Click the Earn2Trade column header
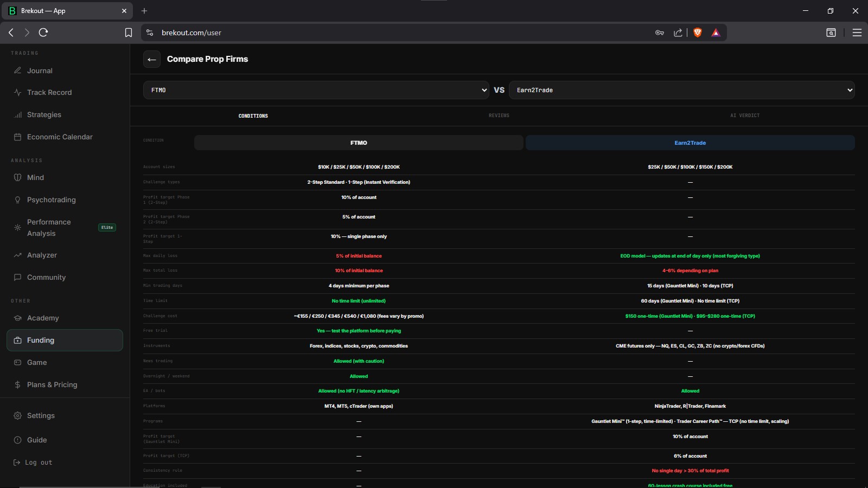Screen dimensions: 868x488 coord(690,143)
